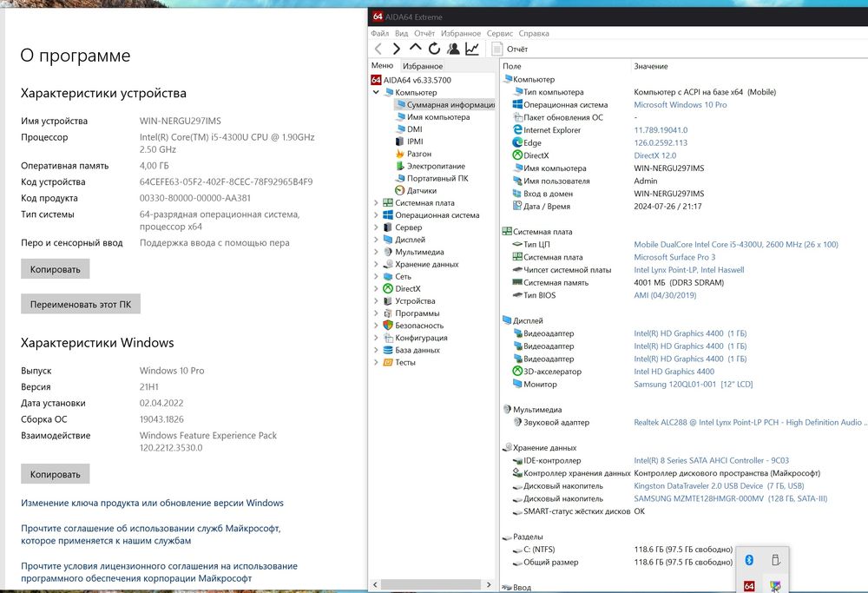Click the Переименовать этот ПК button

click(81, 304)
